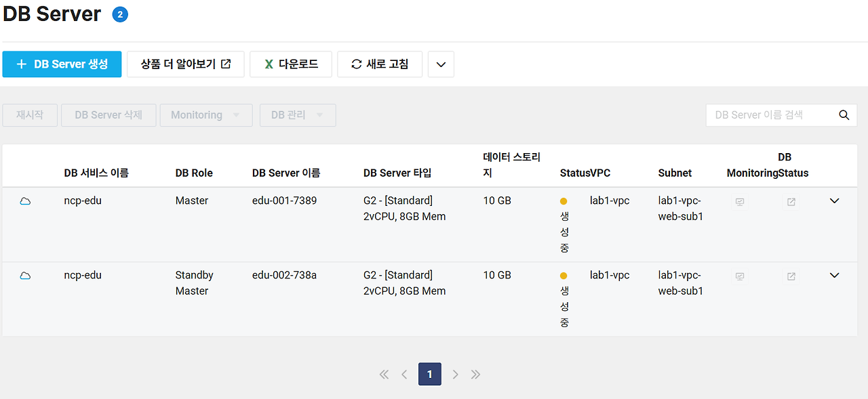868x399 pixels.
Task: Click 생성중 status of edu-002-738a
Action: (564, 299)
